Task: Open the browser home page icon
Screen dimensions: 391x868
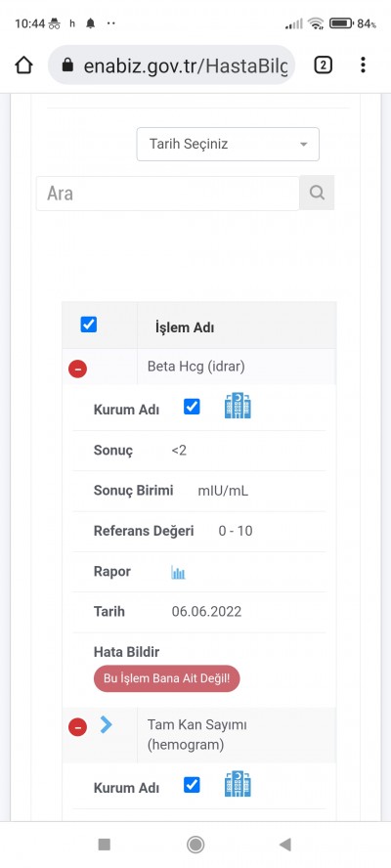Action: coord(23,65)
